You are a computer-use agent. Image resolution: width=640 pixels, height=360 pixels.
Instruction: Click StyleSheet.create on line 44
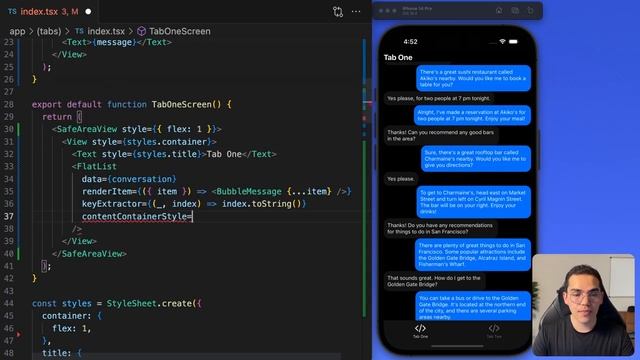click(x=151, y=303)
